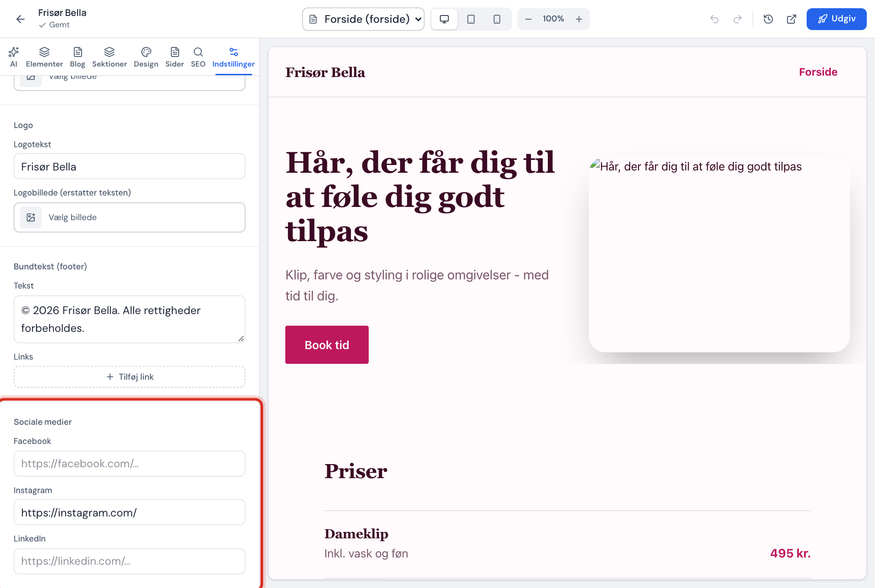Switch to desktop preview
This screenshot has height=588, width=875.
tap(444, 19)
